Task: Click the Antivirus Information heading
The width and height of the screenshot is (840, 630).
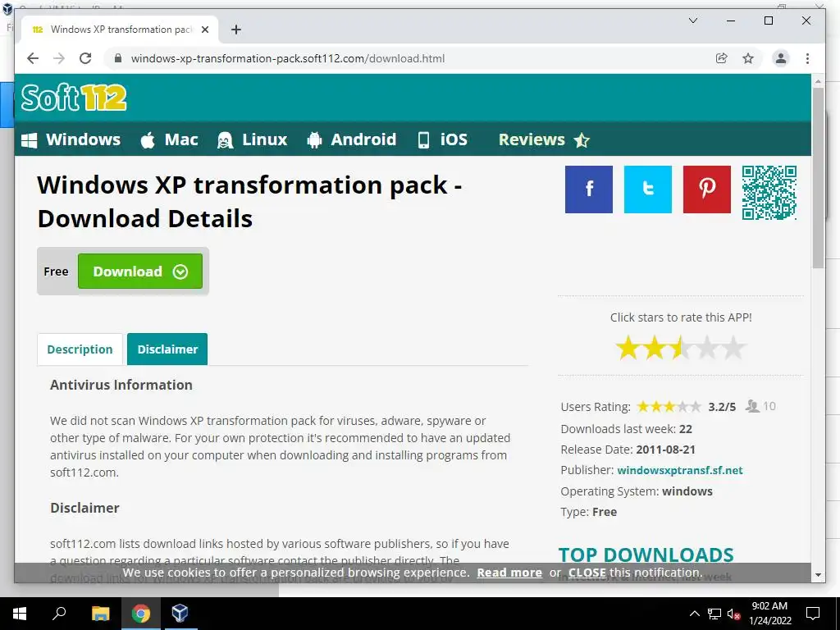Action: pos(121,385)
